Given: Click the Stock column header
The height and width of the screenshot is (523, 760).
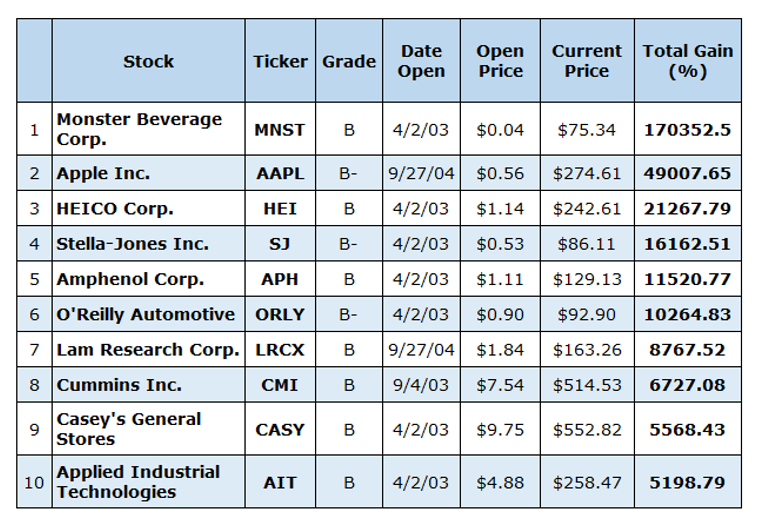Looking at the screenshot, I should point(148,61).
